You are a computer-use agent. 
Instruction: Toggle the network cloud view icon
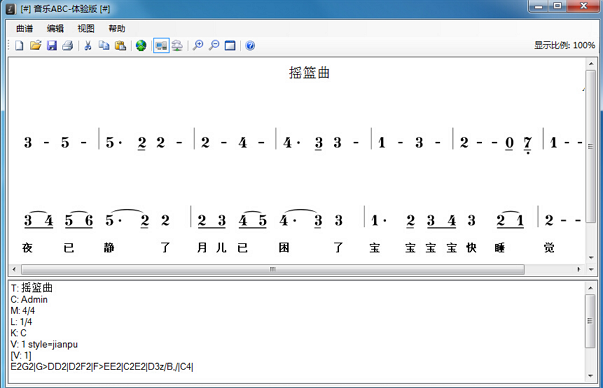pos(177,45)
